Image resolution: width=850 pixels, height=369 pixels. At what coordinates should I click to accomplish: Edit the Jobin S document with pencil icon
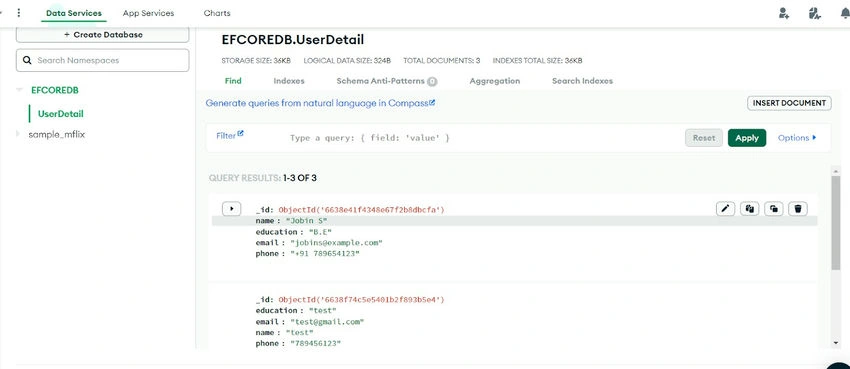pos(725,209)
